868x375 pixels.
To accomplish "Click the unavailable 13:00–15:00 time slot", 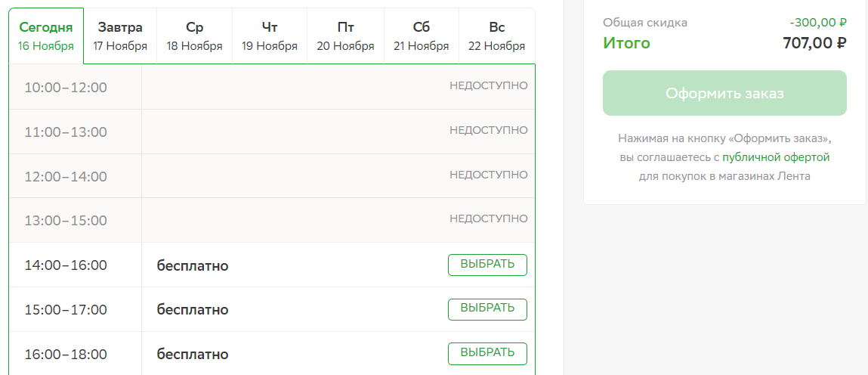I will tap(272, 220).
